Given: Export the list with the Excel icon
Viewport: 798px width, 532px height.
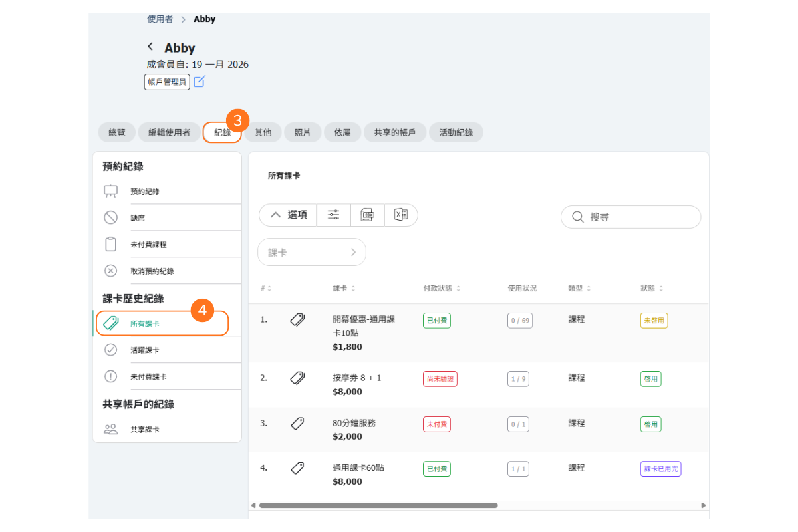Looking at the screenshot, I should [x=400, y=215].
